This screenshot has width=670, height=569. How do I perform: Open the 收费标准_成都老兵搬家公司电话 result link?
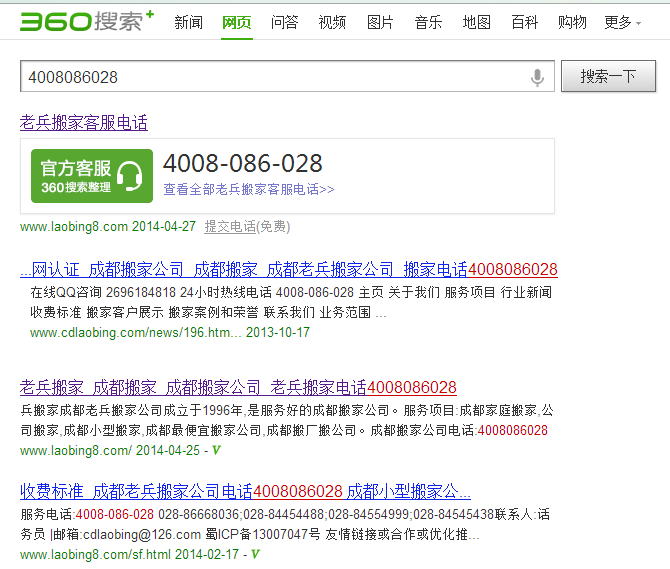click(x=245, y=492)
